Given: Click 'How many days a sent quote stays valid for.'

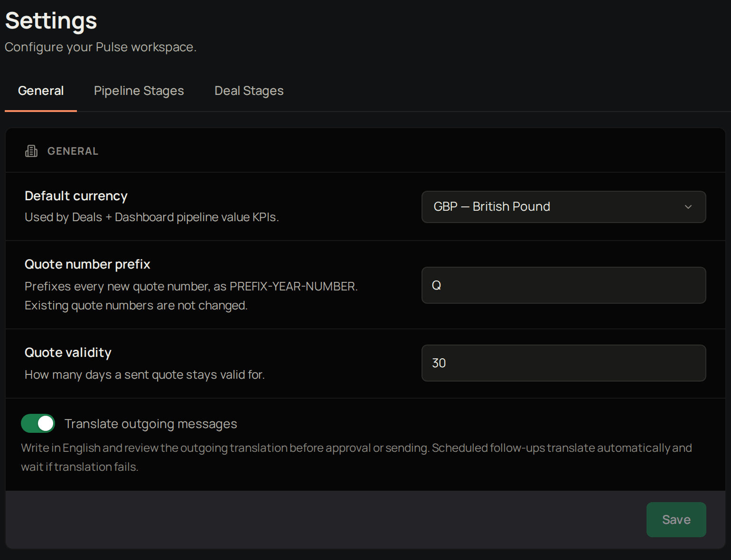Looking at the screenshot, I should [145, 374].
